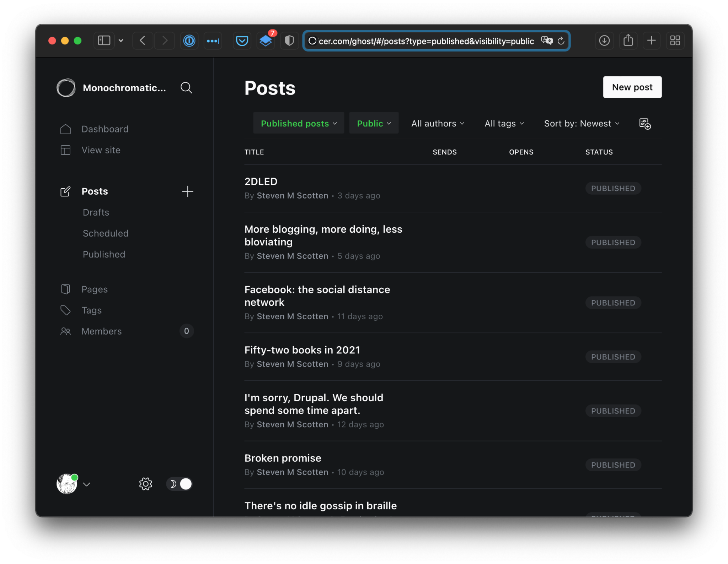Show the tab overview grid icon
Image resolution: width=728 pixels, height=564 pixels.
tap(675, 40)
